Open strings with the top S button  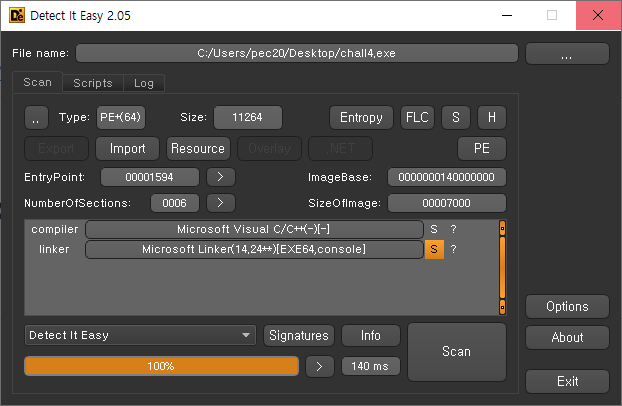tap(456, 117)
